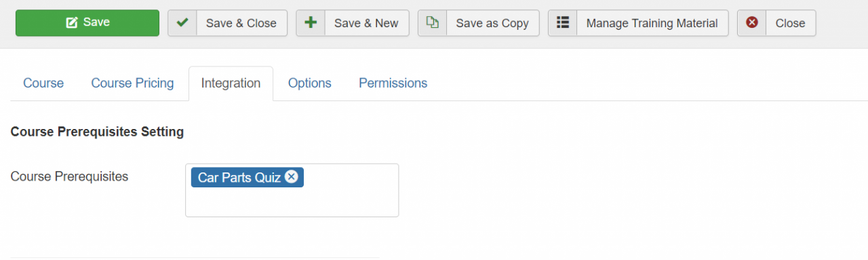868x260 pixels.
Task: Click the Close button label
Action: click(790, 23)
